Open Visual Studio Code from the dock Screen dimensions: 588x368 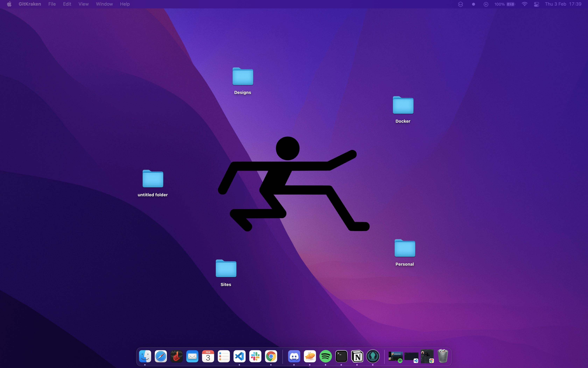click(x=240, y=356)
